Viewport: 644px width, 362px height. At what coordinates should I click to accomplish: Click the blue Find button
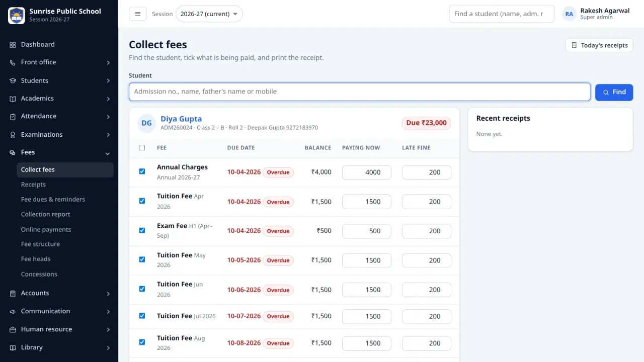pos(614,92)
